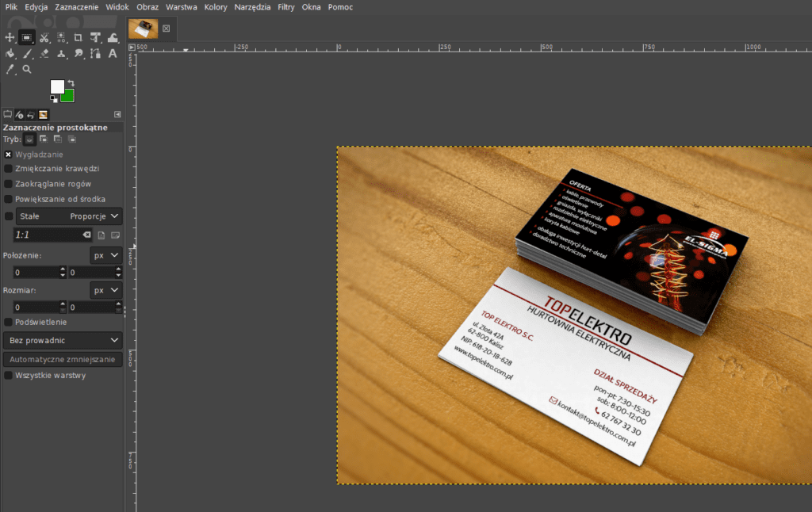This screenshot has width=812, height=512.
Task: Reset colors to default black and white
Action: click(53, 99)
